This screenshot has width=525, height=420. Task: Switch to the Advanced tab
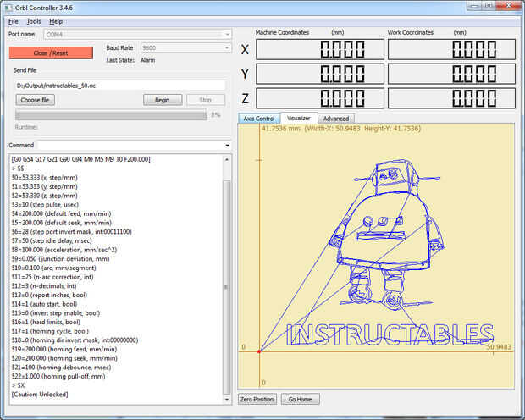pos(336,119)
